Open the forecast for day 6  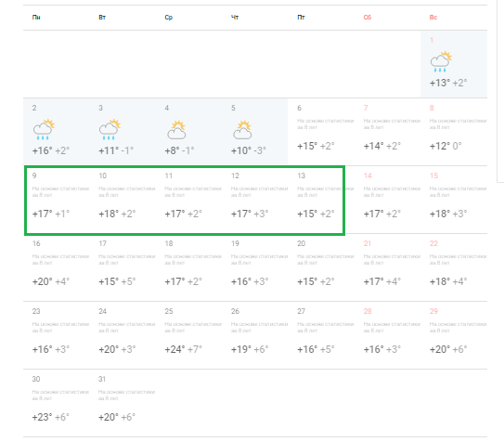[320, 132]
